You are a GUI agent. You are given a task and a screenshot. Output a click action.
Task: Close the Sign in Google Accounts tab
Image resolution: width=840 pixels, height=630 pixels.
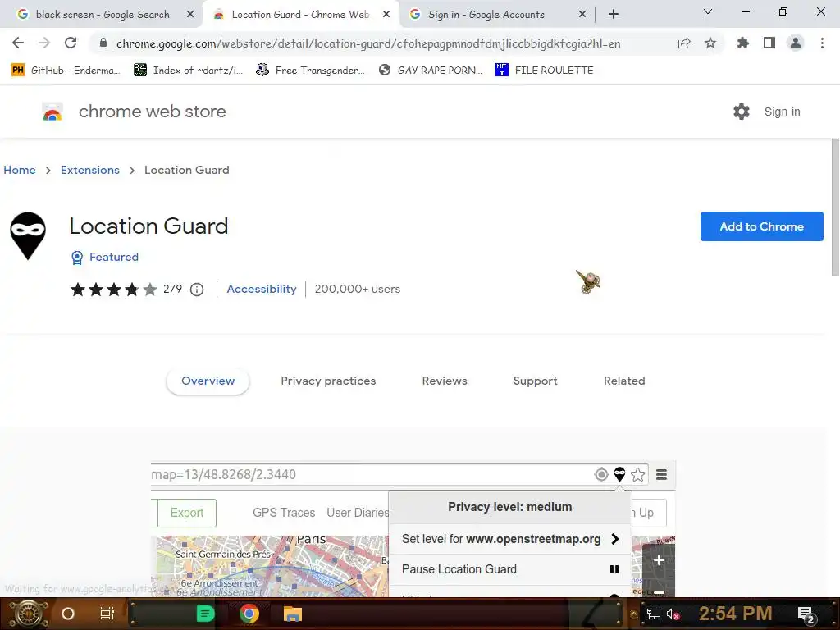[x=582, y=15]
